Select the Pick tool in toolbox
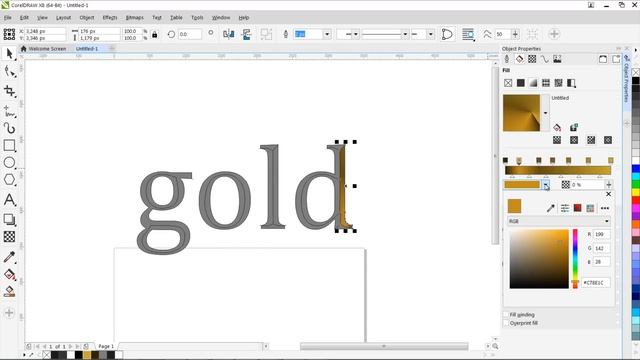Screen dimensions: 640x360 (x=9, y=53)
